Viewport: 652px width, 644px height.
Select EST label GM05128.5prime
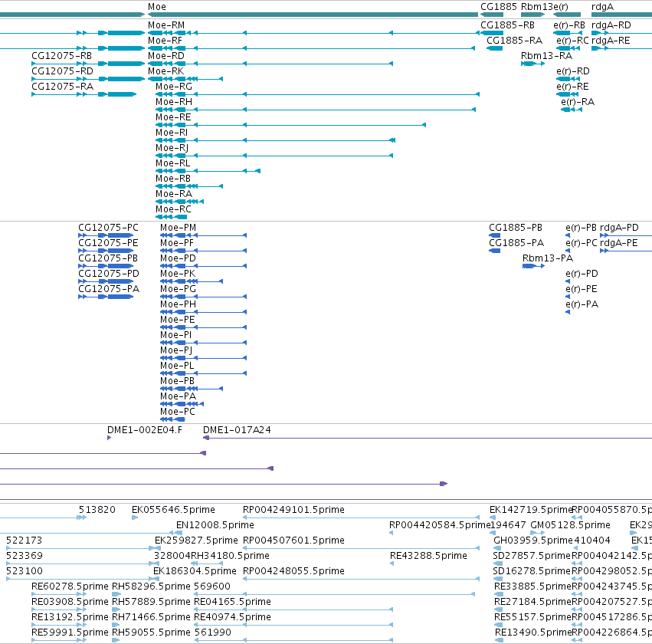571,525
